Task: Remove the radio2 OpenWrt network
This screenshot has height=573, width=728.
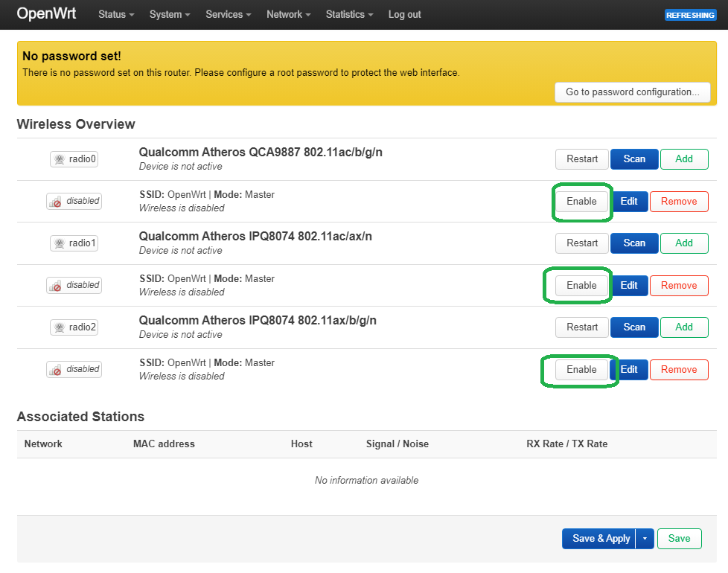Action: coord(679,370)
